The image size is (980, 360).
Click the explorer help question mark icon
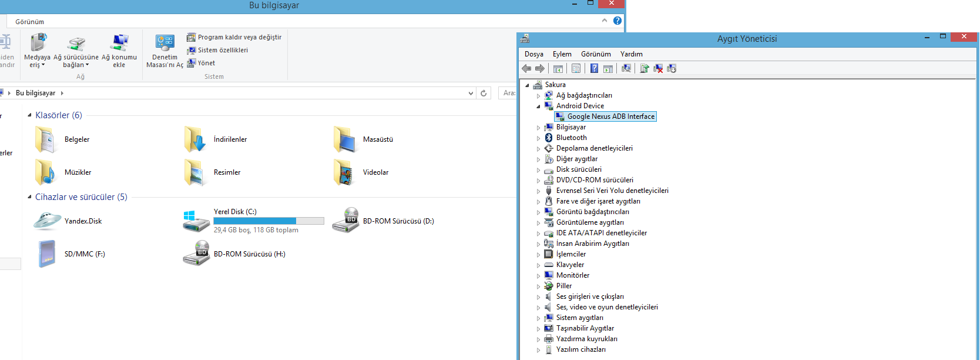617,21
